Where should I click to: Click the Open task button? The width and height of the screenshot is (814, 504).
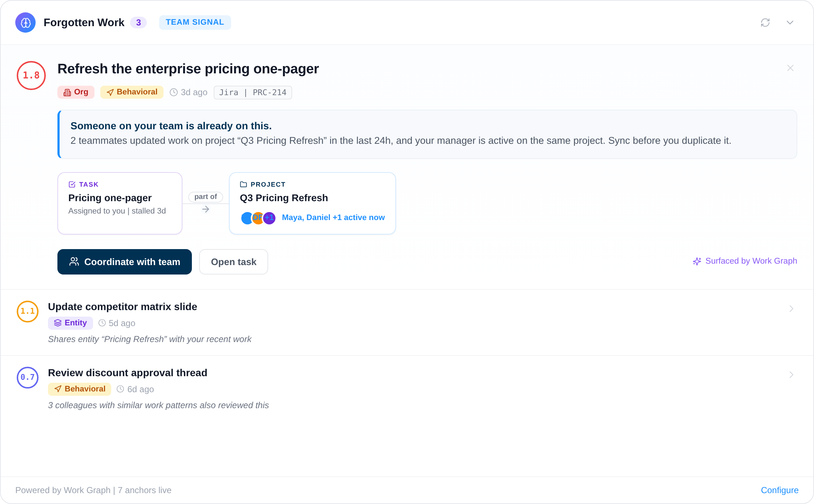pos(234,262)
